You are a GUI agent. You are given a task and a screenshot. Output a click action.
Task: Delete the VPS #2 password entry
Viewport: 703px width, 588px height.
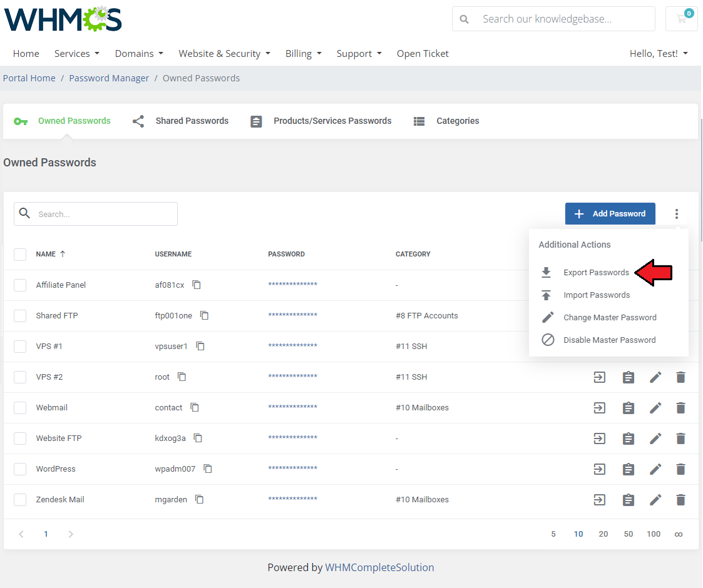(680, 377)
